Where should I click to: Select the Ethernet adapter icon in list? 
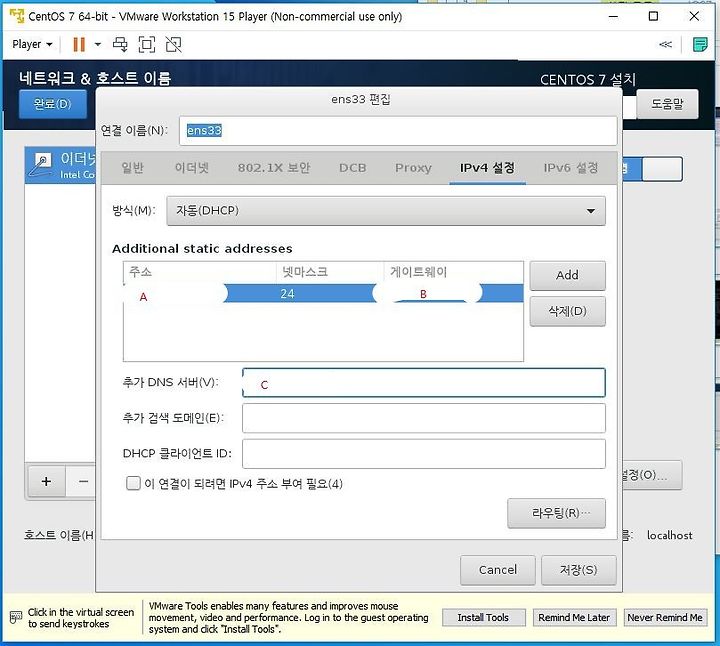click(40, 165)
